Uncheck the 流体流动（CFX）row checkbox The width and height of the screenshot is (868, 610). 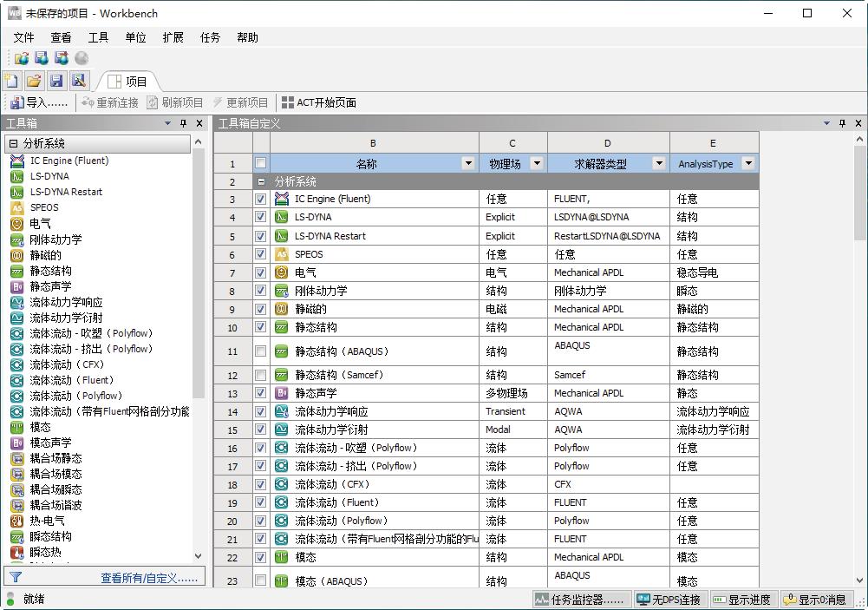261,484
